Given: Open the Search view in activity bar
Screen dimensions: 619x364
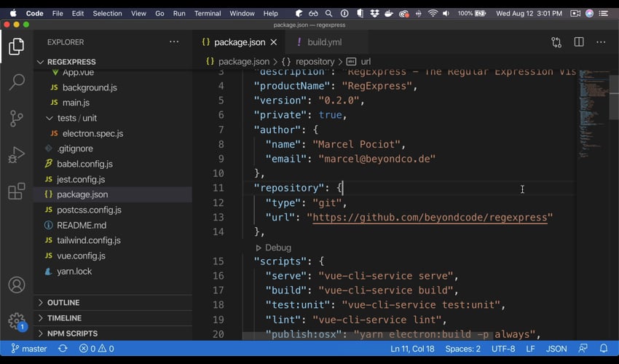Looking at the screenshot, I should coord(16,82).
